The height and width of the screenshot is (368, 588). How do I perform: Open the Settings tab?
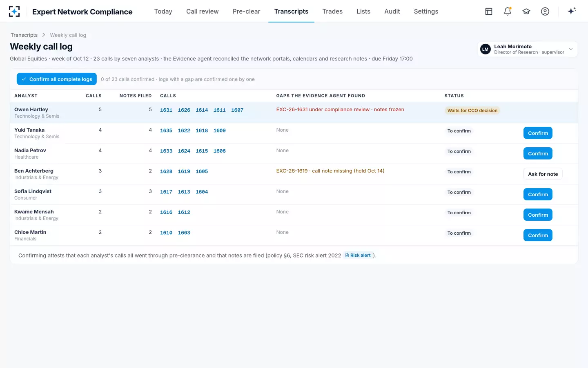click(x=426, y=11)
